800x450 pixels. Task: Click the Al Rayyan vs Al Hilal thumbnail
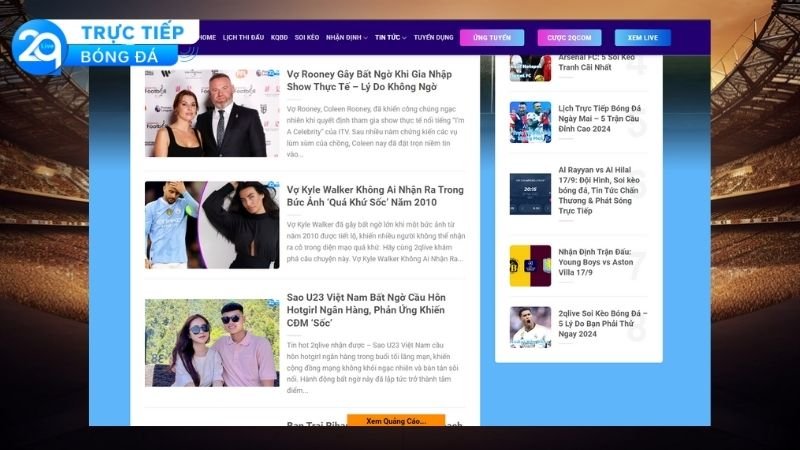pyautogui.click(x=530, y=194)
